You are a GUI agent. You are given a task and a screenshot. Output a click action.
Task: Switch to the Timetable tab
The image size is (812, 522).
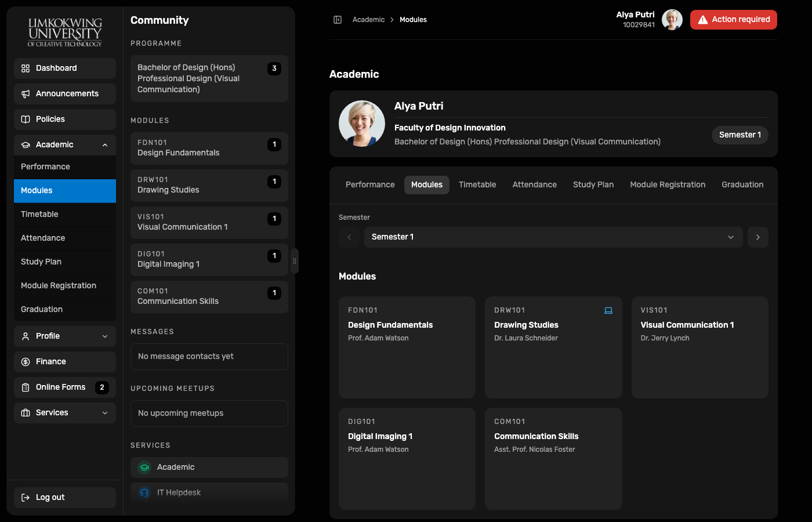477,185
